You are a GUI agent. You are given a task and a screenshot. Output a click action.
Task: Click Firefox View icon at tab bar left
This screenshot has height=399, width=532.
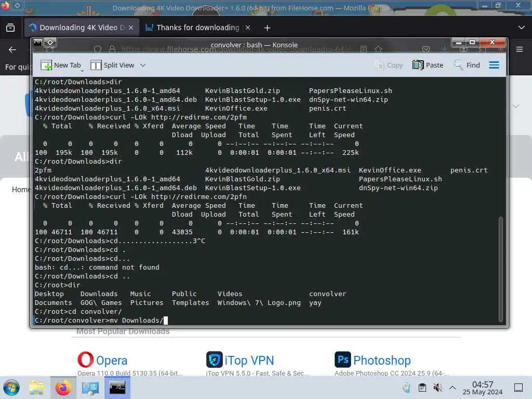click(x=10, y=28)
